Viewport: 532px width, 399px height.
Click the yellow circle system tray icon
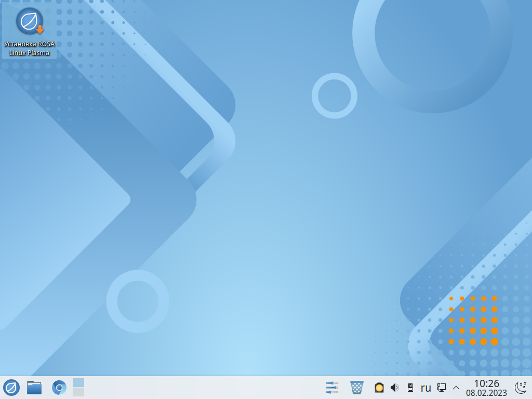pyautogui.click(x=379, y=388)
